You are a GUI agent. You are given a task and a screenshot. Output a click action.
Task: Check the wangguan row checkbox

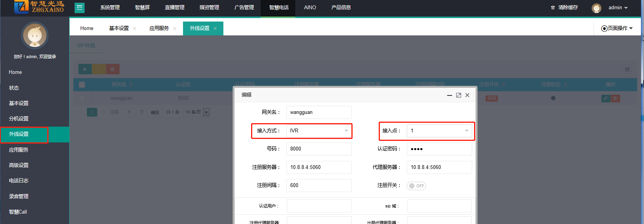[x=82, y=98]
